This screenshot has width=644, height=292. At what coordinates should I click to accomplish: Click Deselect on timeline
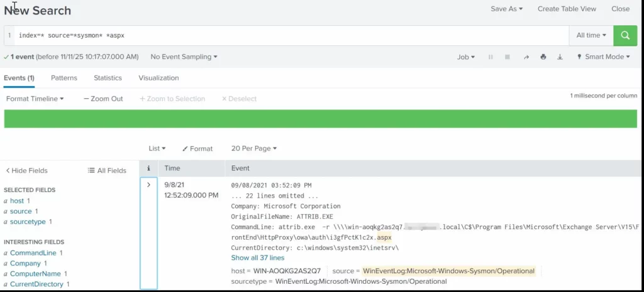tap(239, 99)
